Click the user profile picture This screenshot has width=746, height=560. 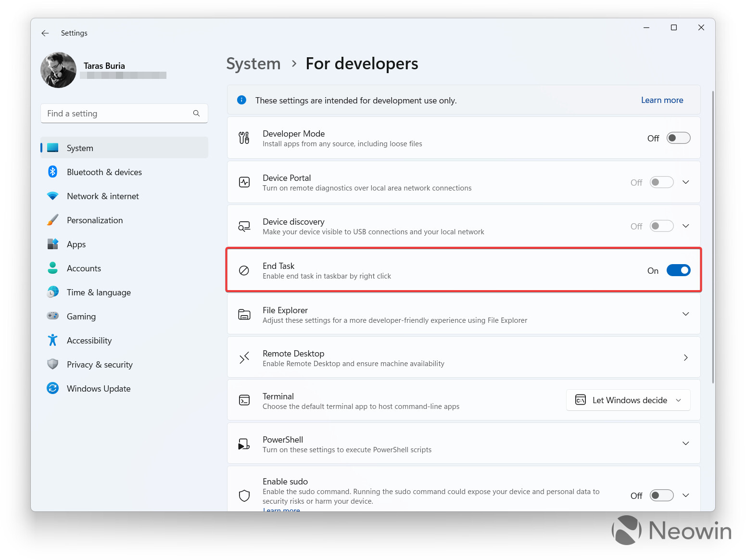pos(59,70)
